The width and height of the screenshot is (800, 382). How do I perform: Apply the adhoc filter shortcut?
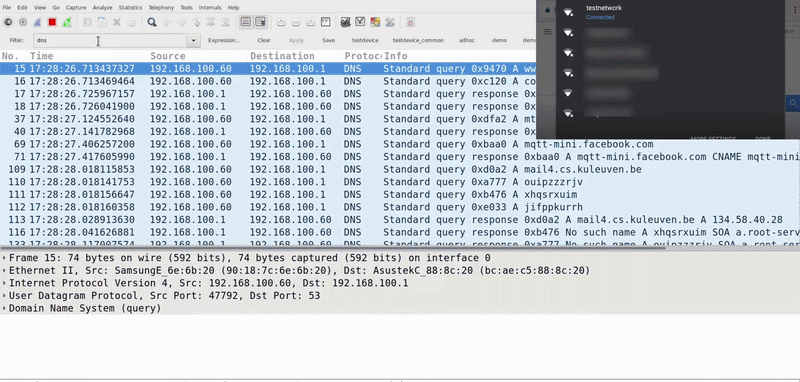(x=466, y=40)
